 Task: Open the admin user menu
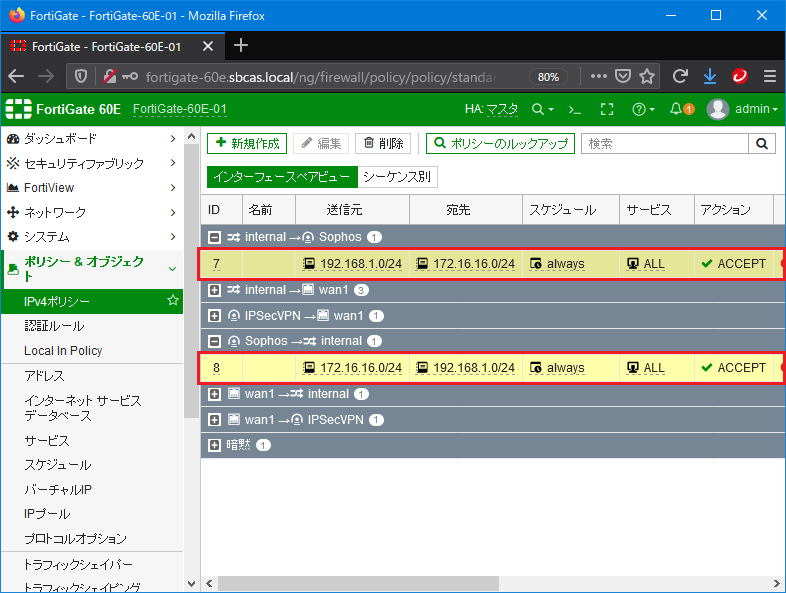[x=742, y=109]
